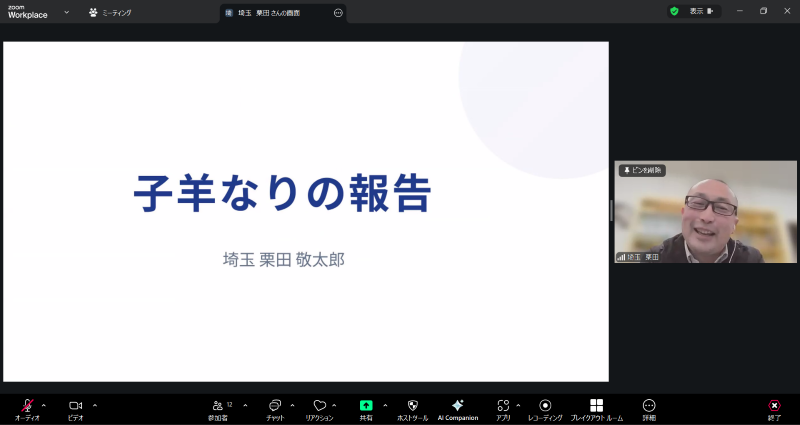
Task: Switch to the ミーティング tab
Action: (111, 12)
